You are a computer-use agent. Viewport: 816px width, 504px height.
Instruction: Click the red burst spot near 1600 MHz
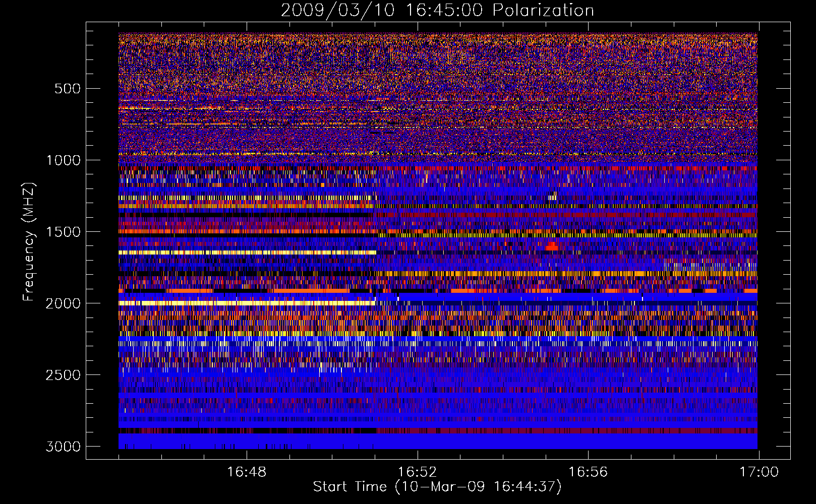click(552, 246)
